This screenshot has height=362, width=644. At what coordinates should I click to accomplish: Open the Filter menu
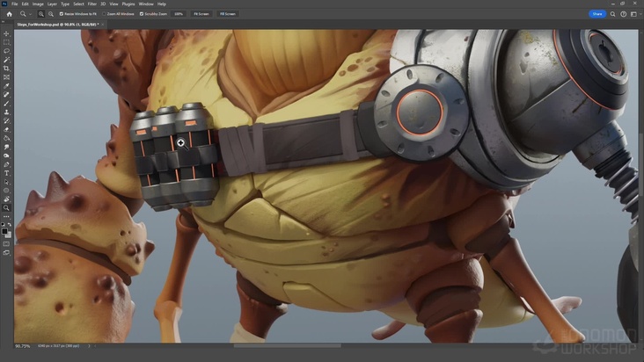(92, 4)
